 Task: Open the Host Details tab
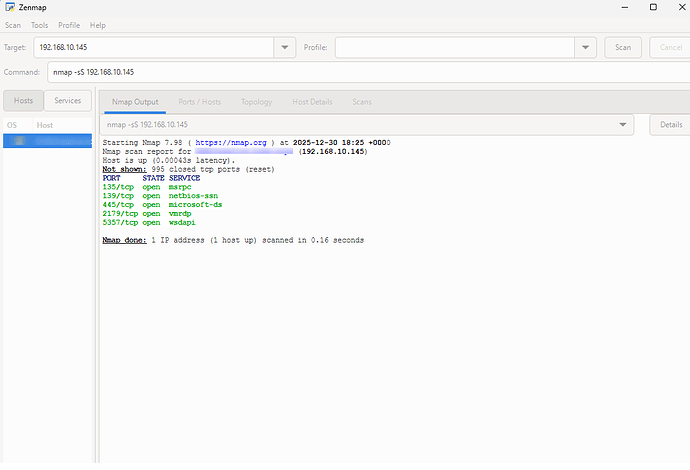pyautogui.click(x=312, y=102)
